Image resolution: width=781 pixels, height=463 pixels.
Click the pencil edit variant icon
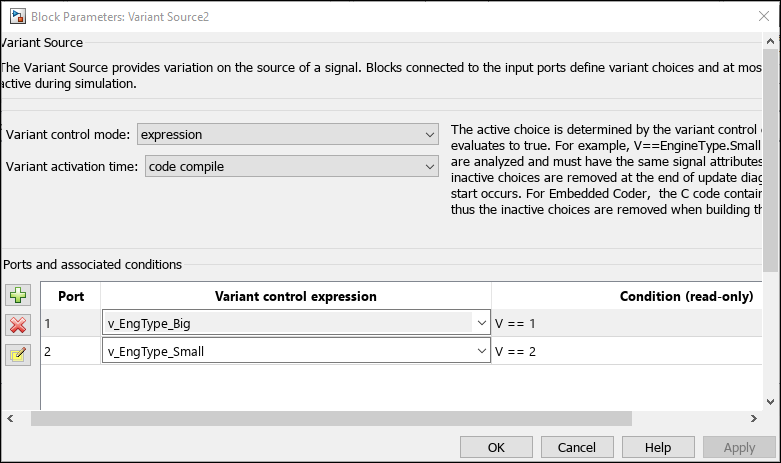(x=19, y=354)
